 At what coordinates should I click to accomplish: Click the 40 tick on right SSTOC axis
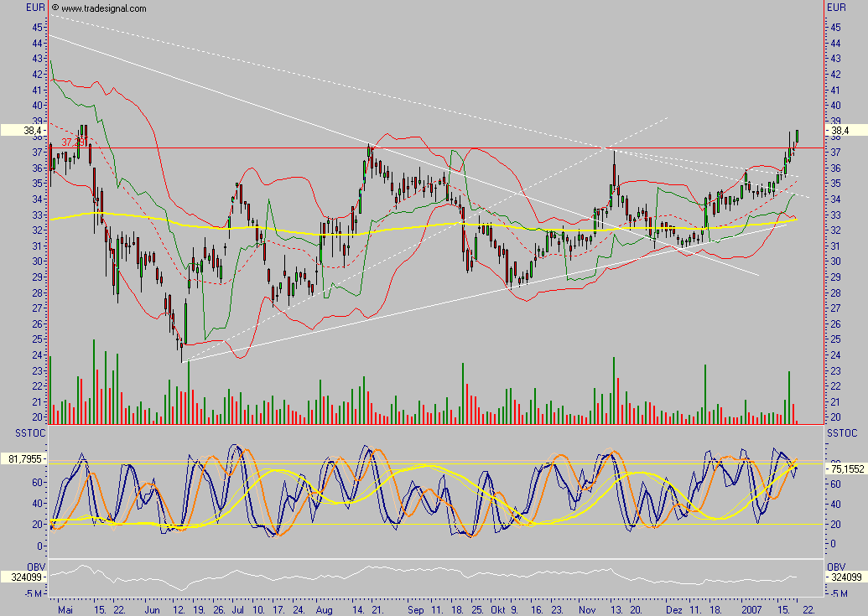[835, 505]
